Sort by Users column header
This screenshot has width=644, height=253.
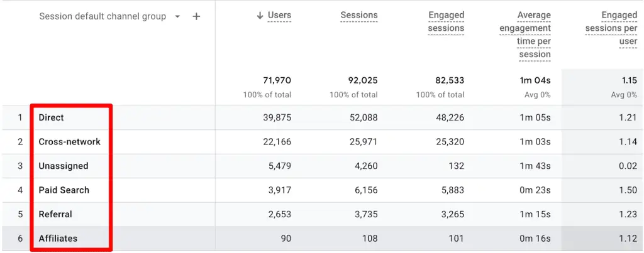(x=279, y=16)
